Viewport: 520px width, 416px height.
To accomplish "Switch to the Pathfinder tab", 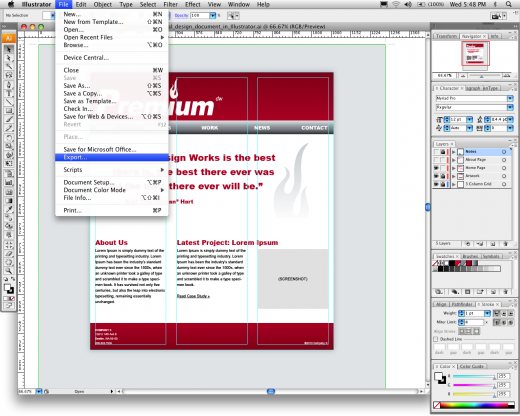I will pyautogui.click(x=462, y=304).
